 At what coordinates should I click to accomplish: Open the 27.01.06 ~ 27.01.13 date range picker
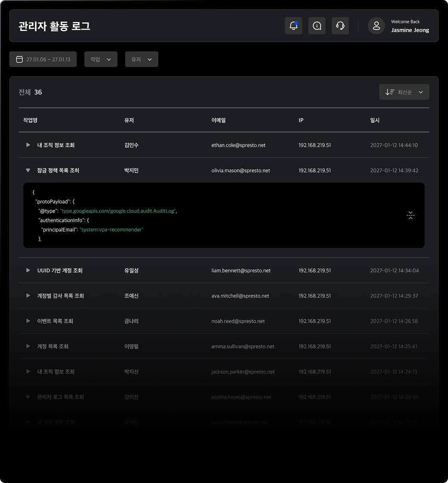coord(43,59)
